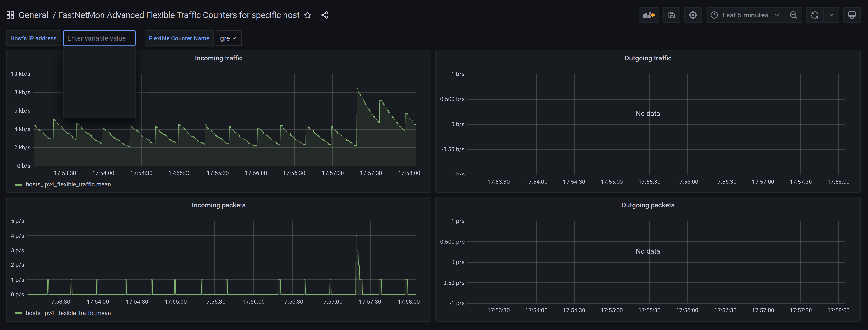The image size is (868, 330).
Task: Open the Outgoing packets panel title menu
Action: (x=648, y=205)
